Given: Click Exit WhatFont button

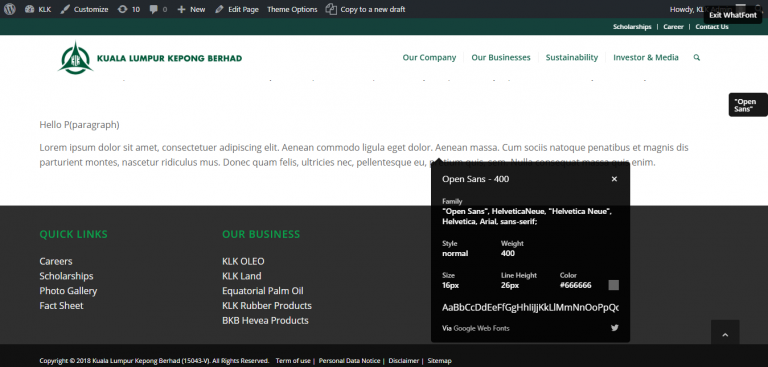Looking at the screenshot, I should coord(733,15).
